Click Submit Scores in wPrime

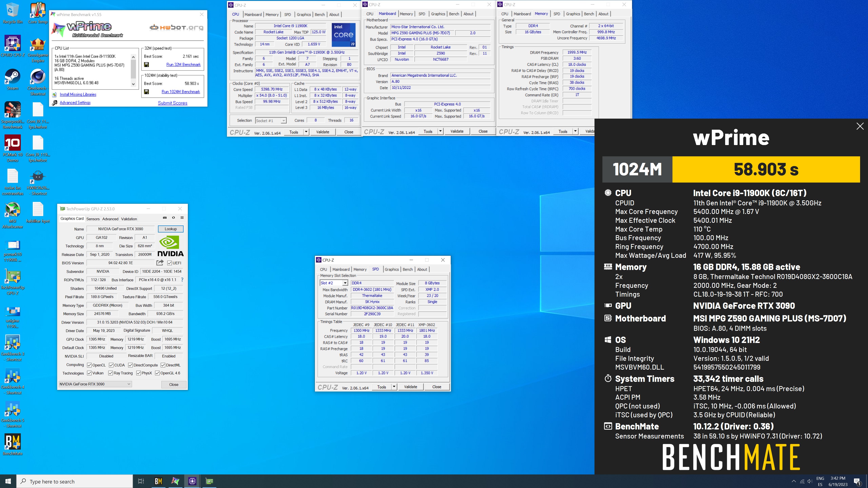(172, 103)
